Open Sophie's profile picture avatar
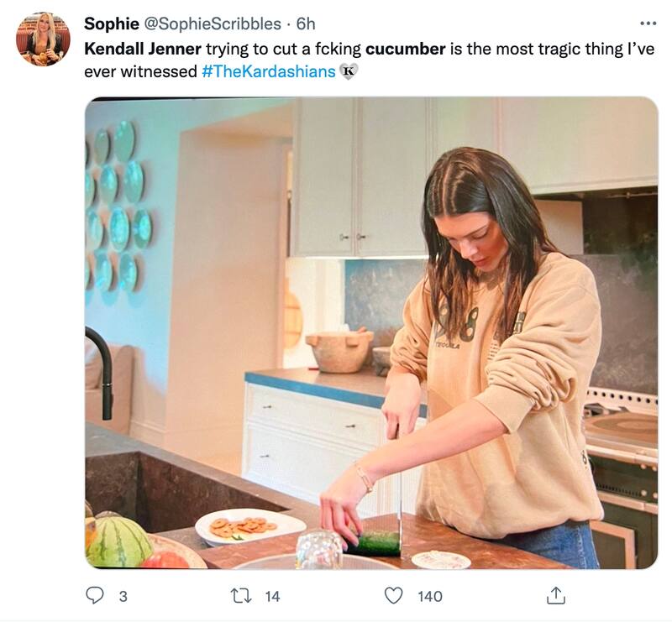 (43, 39)
